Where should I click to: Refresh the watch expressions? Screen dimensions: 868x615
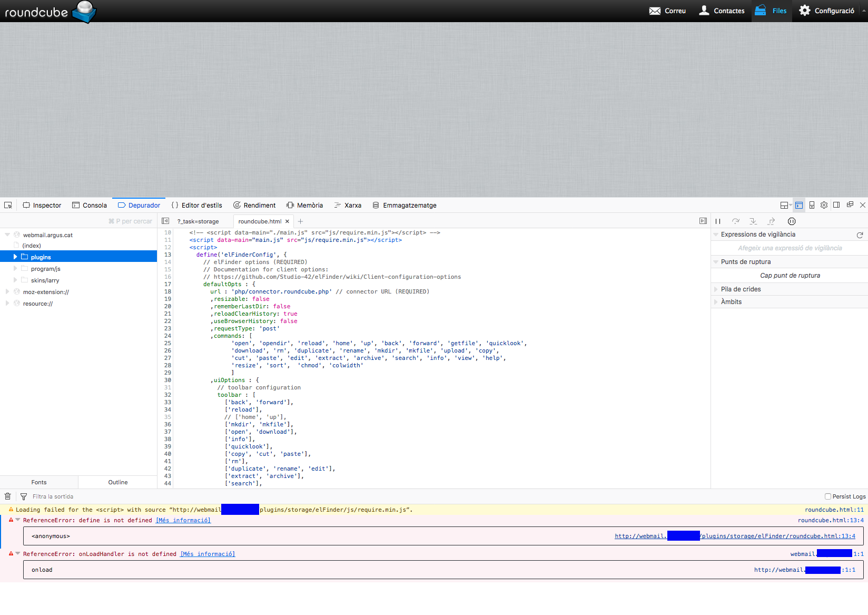tap(860, 235)
